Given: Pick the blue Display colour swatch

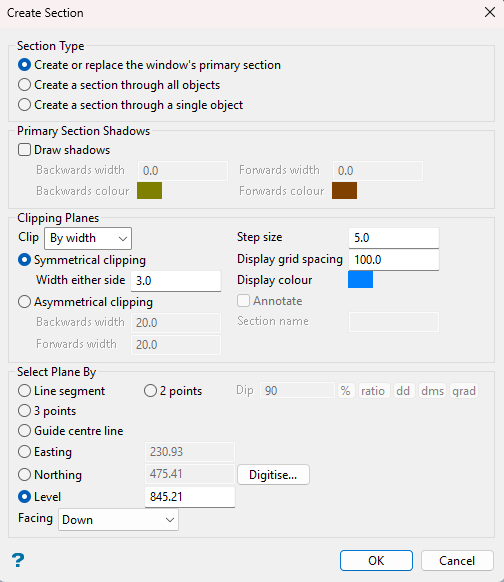Looking at the screenshot, I should point(360,279).
